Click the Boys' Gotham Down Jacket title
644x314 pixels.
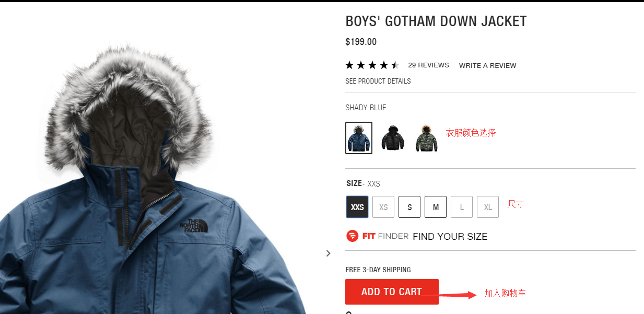pos(436,21)
